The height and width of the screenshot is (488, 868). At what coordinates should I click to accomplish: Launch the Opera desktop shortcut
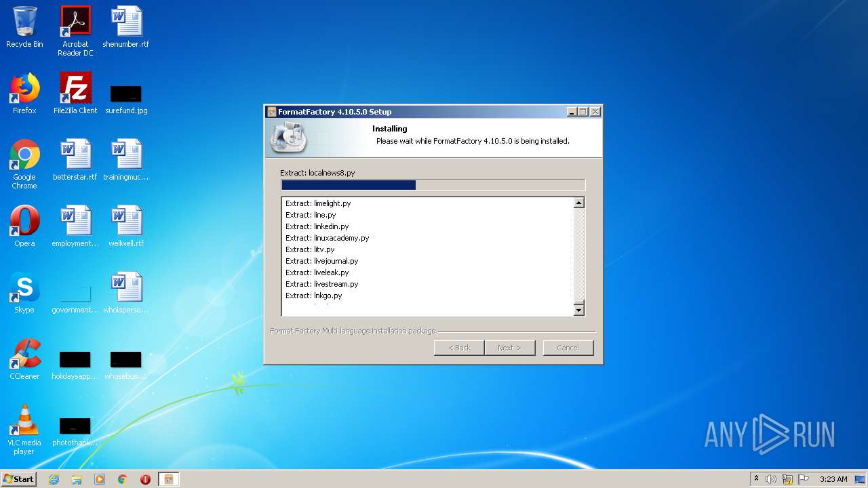pyautogui.click(x=24, y=226)
